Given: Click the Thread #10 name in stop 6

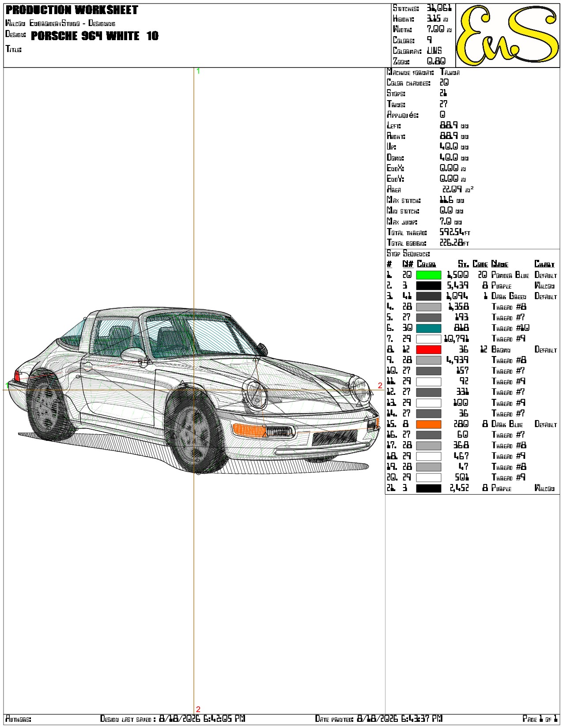Looking at the screenshot, I should click(510, 328).
